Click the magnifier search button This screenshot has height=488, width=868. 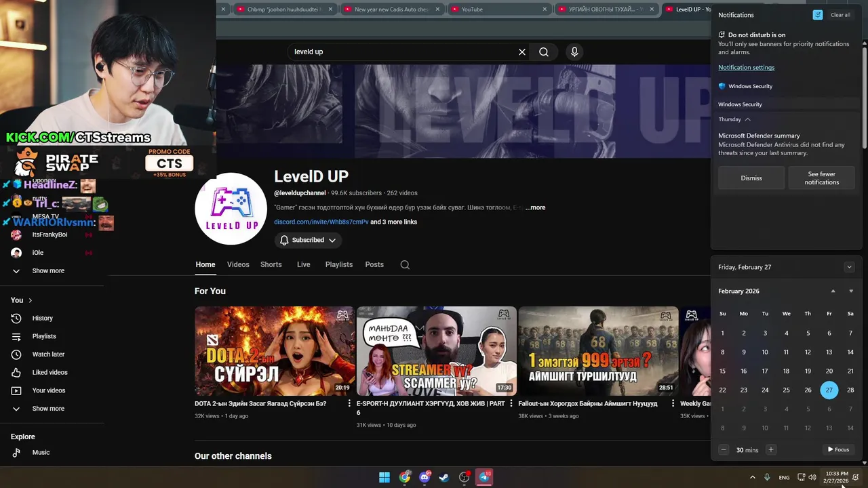tap(544, 52)
